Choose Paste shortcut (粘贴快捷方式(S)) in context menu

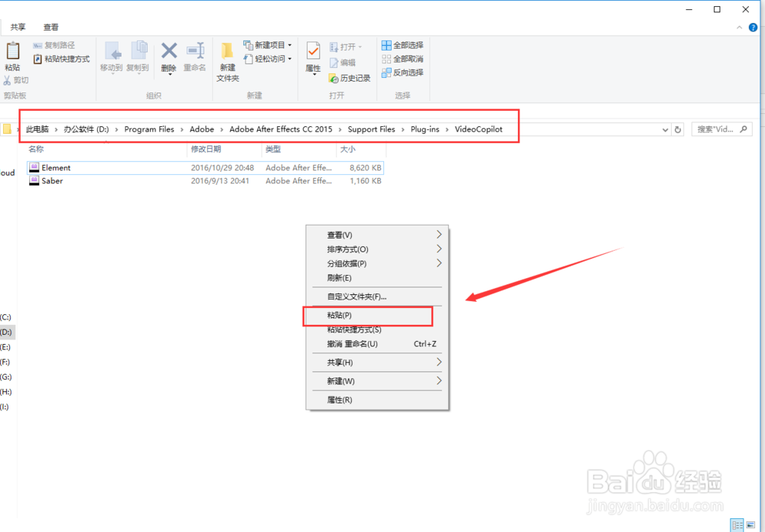377,329
